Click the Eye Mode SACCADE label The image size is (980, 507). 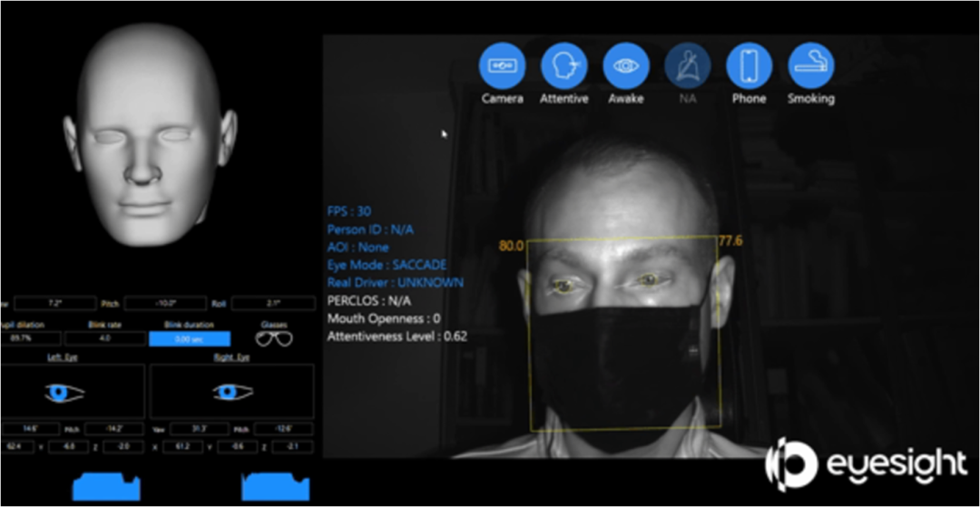(387, 265)
